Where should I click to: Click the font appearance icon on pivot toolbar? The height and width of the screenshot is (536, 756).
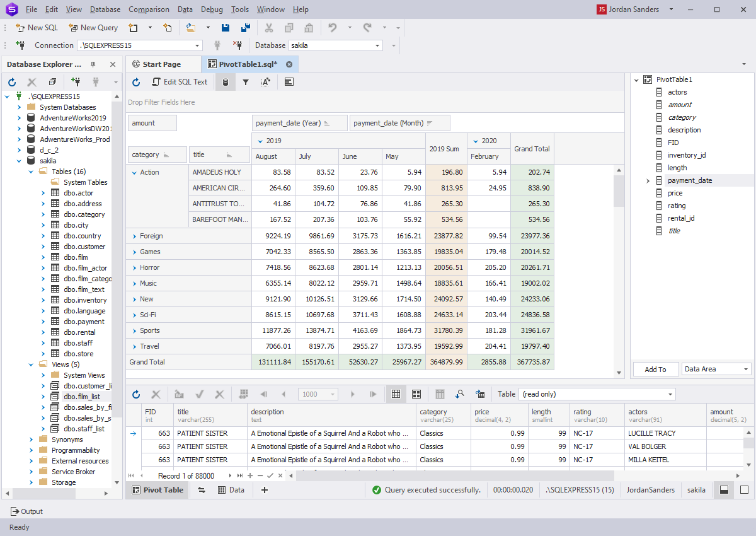266,82
